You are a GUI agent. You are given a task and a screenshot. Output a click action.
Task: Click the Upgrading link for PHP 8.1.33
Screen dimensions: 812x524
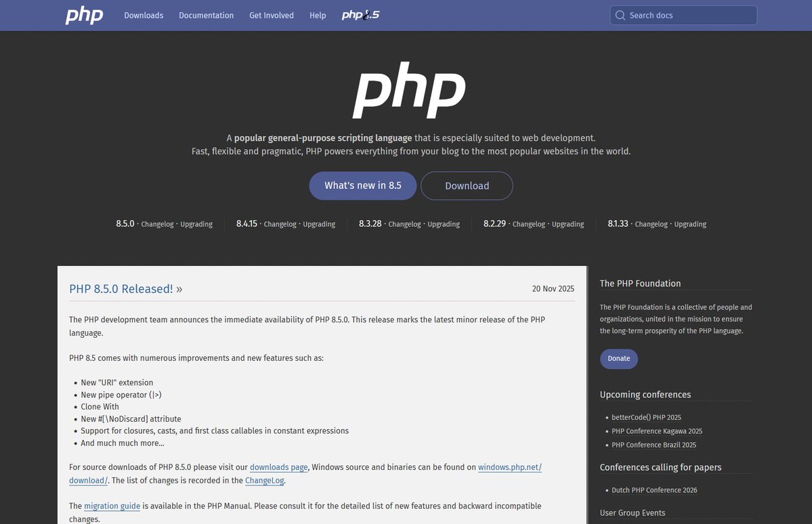[690, 223]
